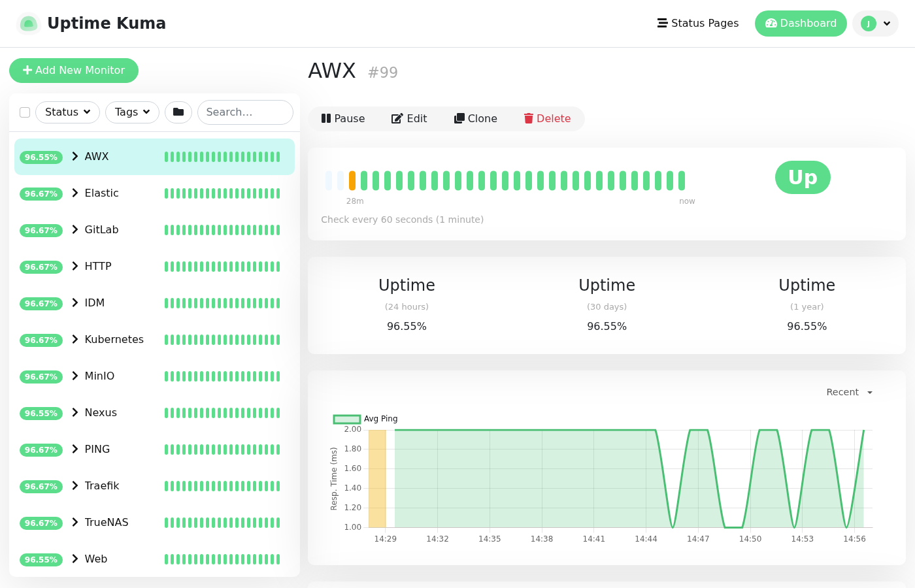The image size is (915, 588).
Task: Open the Status Pages link
Action: point(698,24)
